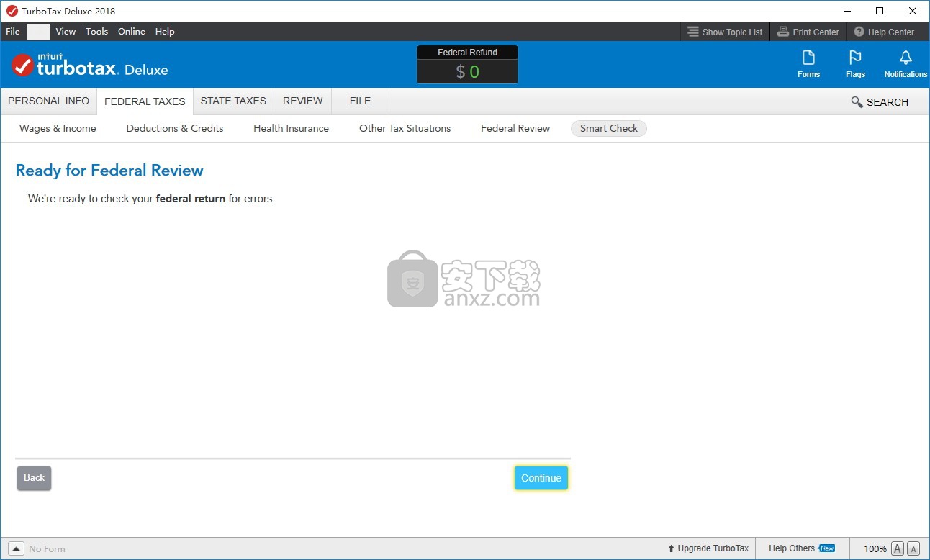The height and width of the screenshot is (560, 930).
Task: Increase text size with larger A button
Action: (x=898, y=548)
